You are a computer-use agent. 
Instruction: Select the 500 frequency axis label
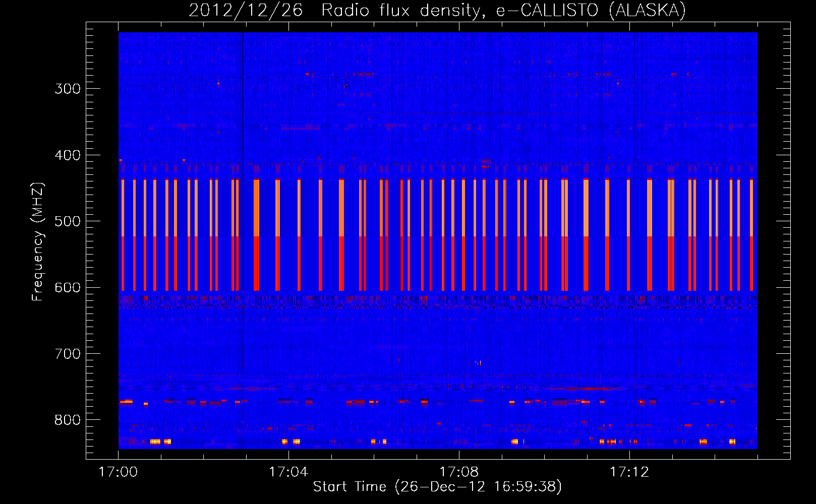tap(68, 221)
